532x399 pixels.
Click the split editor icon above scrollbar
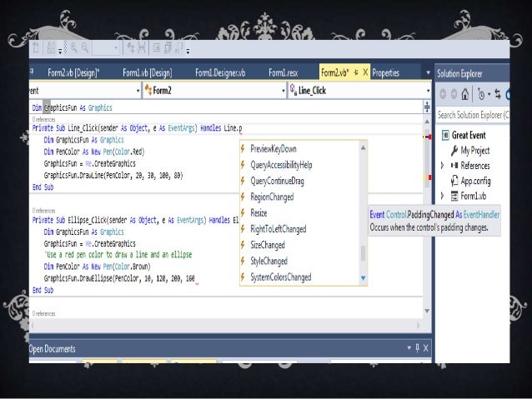click(428, 106)
